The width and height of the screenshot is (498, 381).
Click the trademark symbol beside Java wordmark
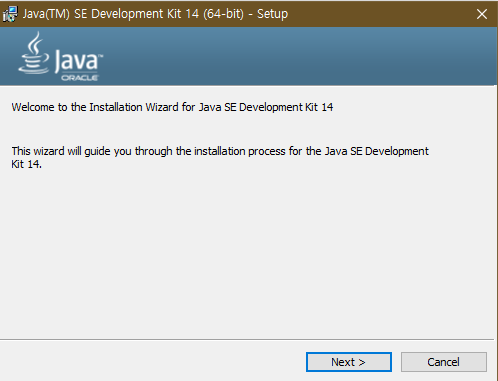(101, 55)
